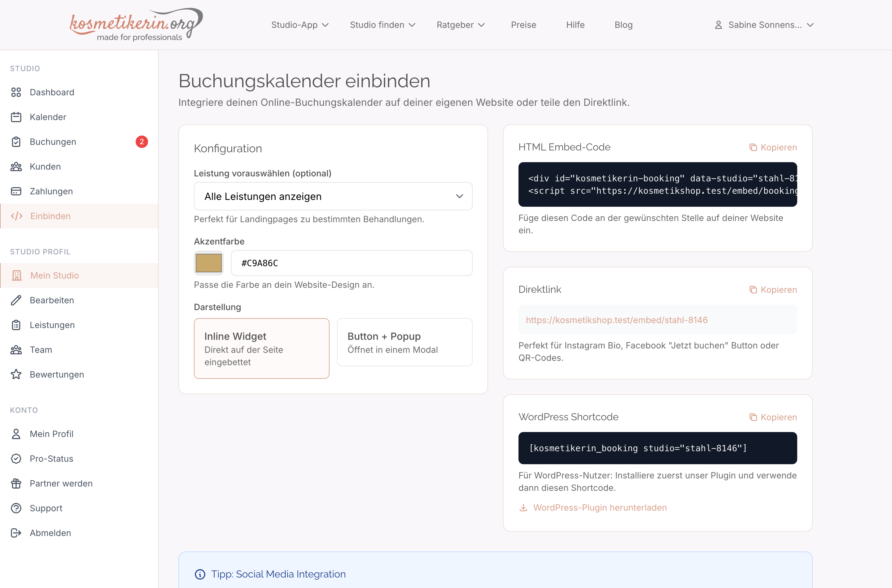
Task: Click the Kunden people icon
Action: (x=16, y=166)
